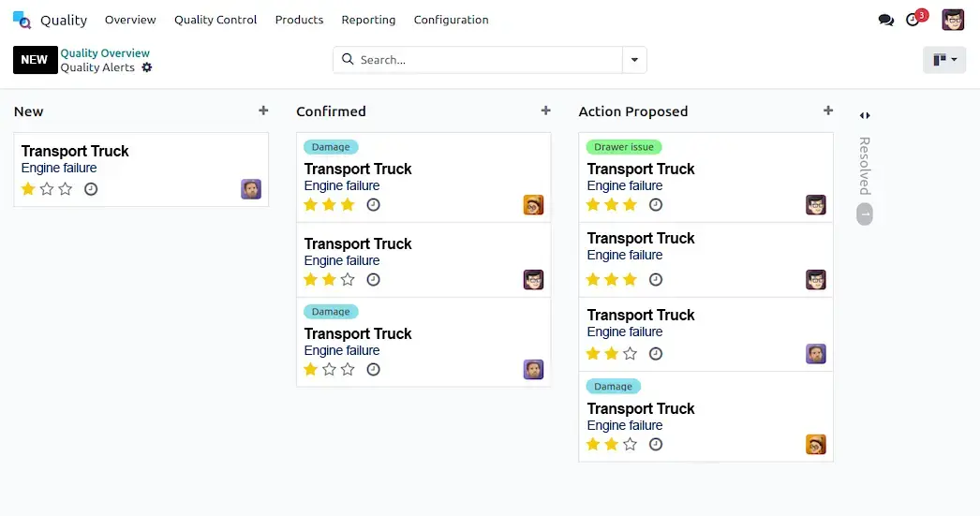
Task: Click activity clock on the New column card
Action: [x=91, y=189]
